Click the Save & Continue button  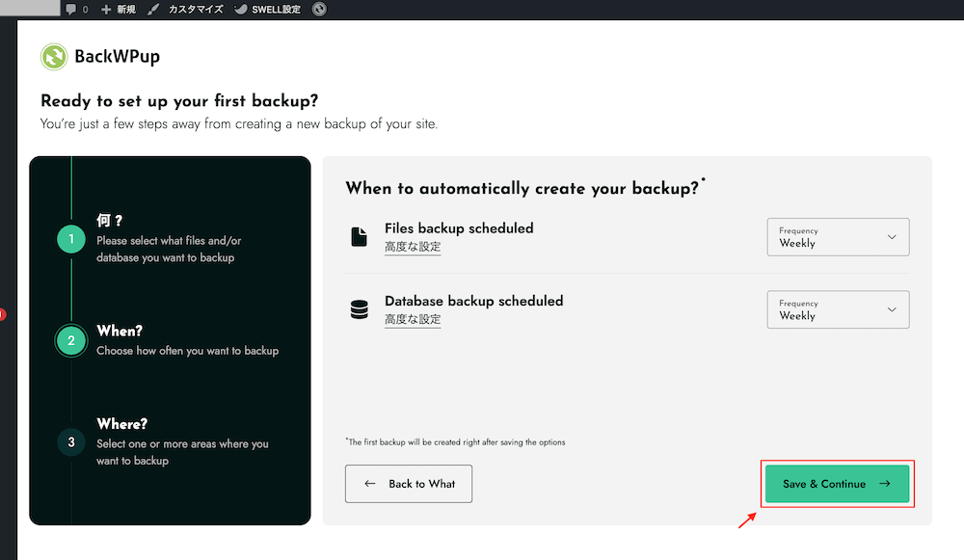coord(838,484)
